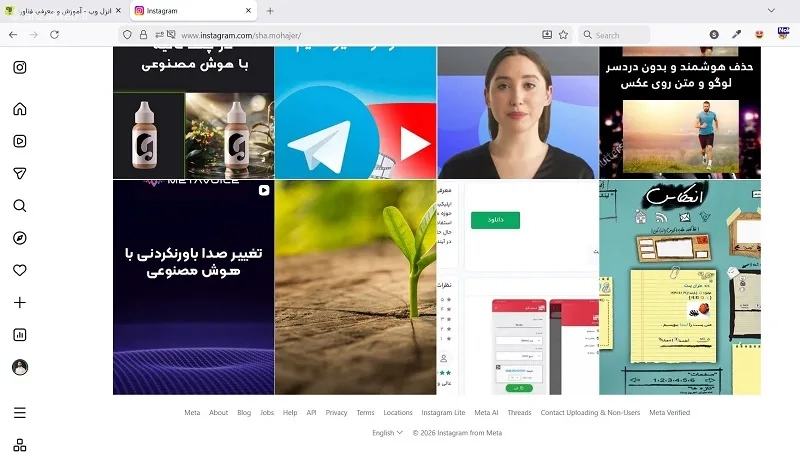
Task: Open the Help footer link
Action: point(290,412)
